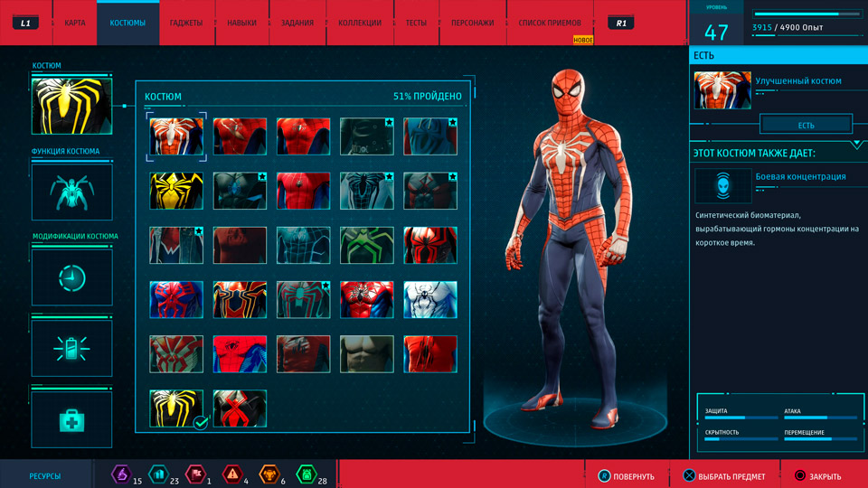The height and width of the screenshot is (488, 868).
Task: Click the 51% пройдено text
Action: pos(428,97)
